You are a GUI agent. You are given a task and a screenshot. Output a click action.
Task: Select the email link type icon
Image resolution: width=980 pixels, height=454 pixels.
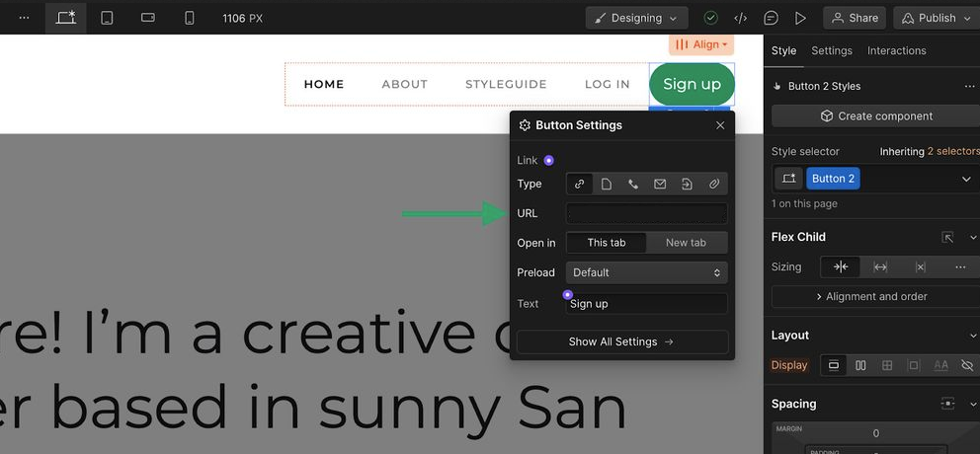point(660,184)
